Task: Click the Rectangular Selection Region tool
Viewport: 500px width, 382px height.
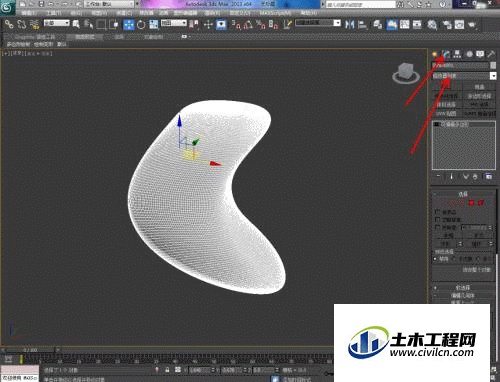Action: 101,24
